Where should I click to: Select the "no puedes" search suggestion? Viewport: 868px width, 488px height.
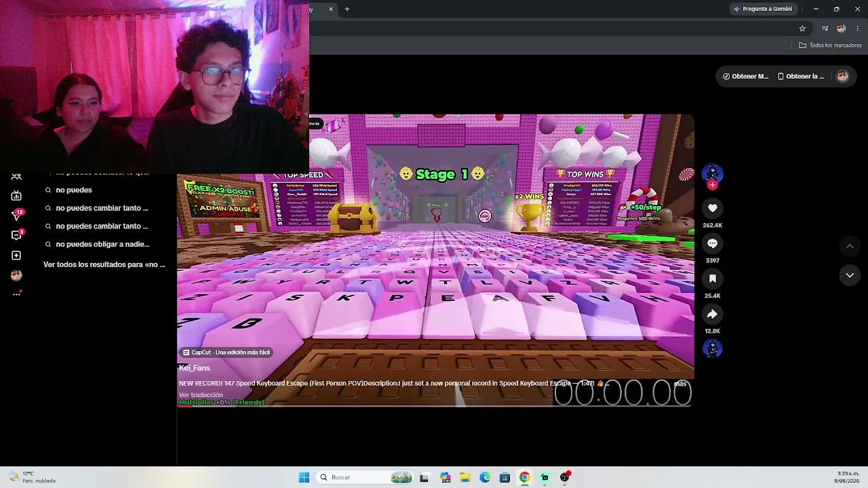pos(74,190)
